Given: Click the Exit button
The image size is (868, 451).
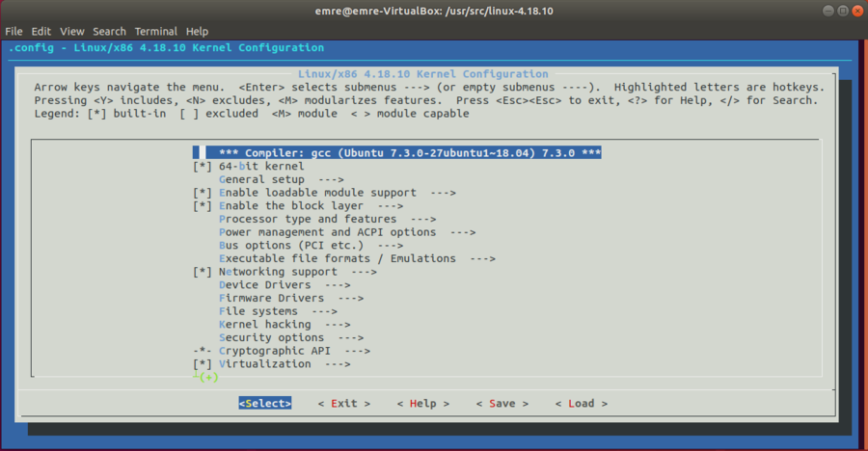Looking at the screenshot, I should [344, 404].
